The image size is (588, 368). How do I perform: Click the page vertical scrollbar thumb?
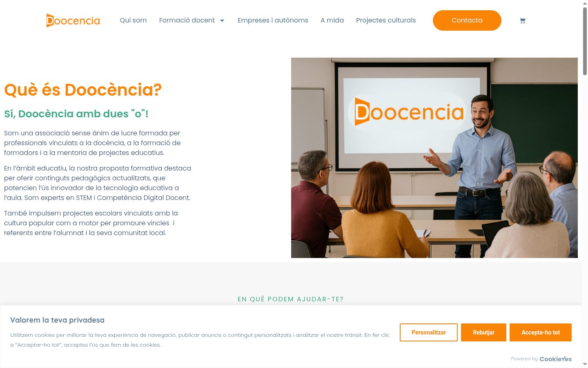click(585, 41)
